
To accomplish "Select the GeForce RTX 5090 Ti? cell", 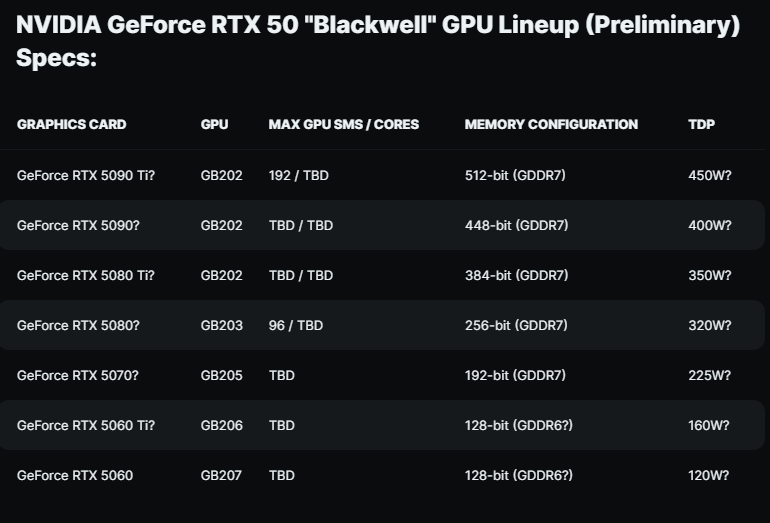I will [86, 175].
